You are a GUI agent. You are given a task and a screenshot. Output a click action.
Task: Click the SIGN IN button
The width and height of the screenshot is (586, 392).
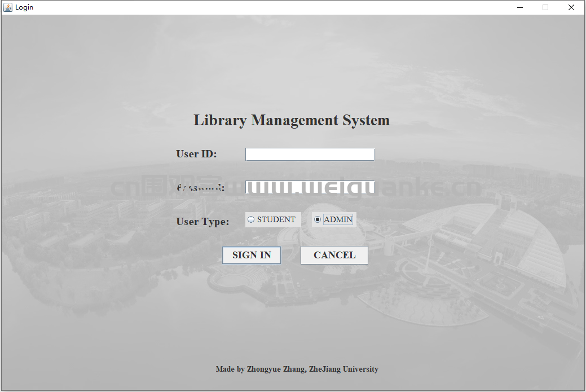[252, 256]
